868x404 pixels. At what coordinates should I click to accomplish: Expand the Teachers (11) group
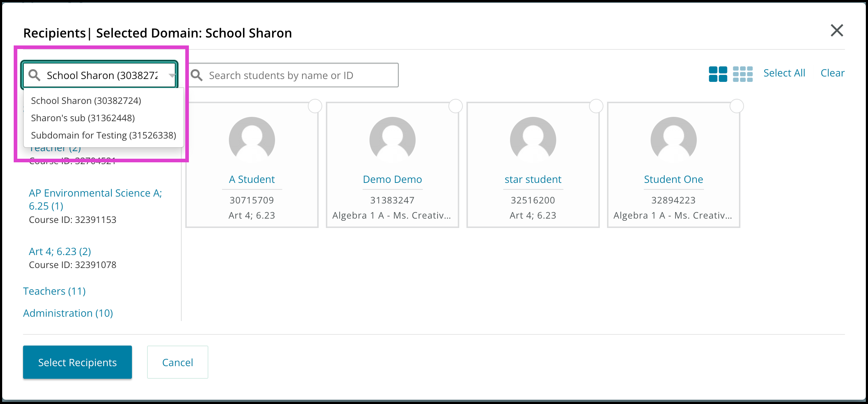coord(54,291)
